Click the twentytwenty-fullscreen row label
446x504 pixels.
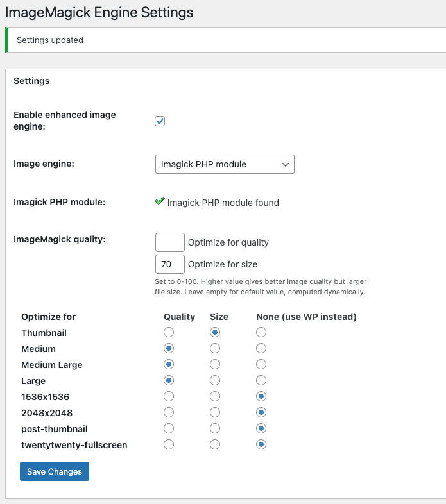[x=74, y=445]
